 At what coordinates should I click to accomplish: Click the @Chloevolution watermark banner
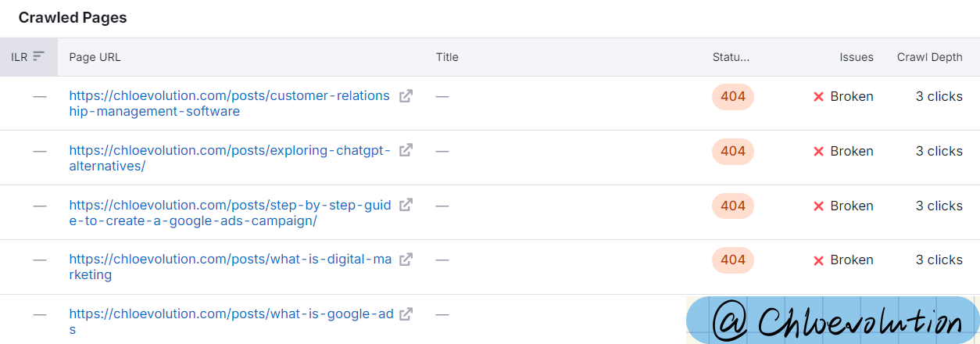(x=833, y=321)
